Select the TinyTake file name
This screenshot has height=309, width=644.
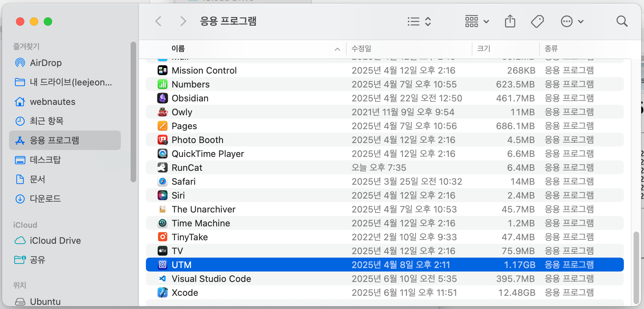click(190, 237)
